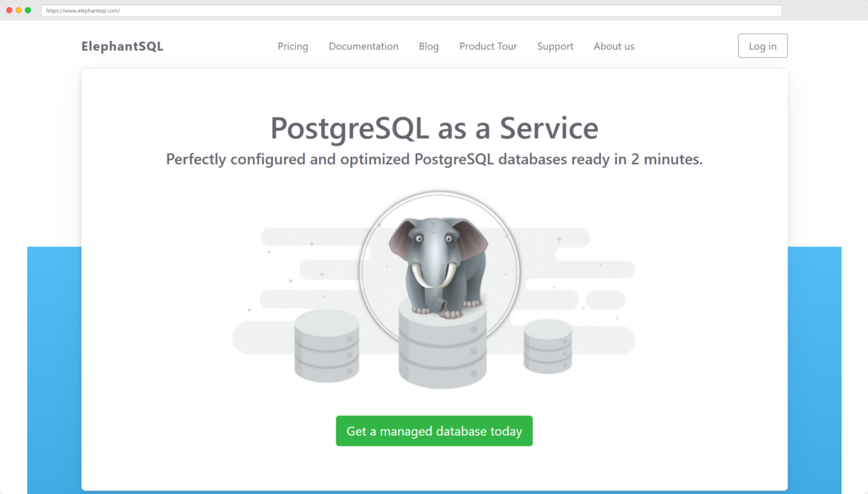The height and width of the screenshot is (494, 868).
Task: Open the Pricing page
Action: tap(293, 46)
